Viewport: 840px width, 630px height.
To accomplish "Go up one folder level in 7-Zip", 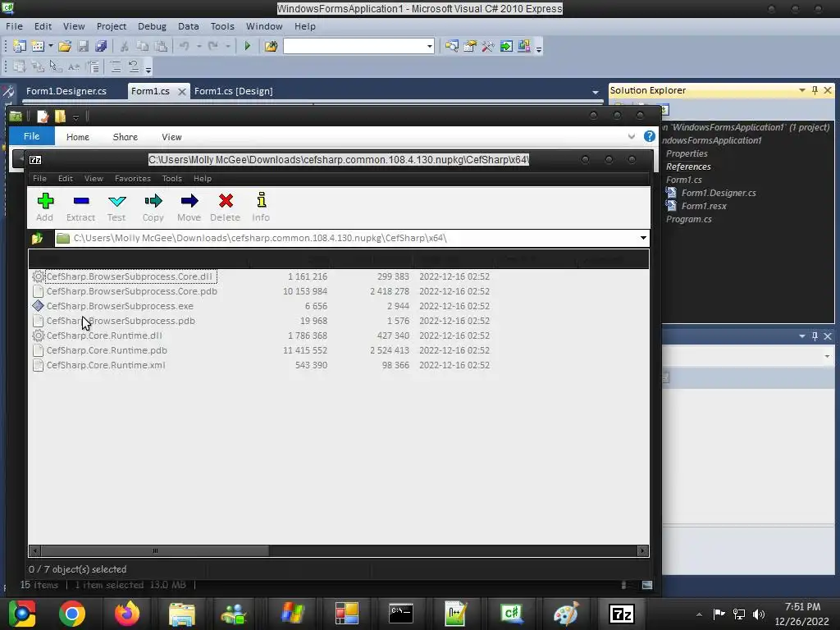I will (x=38, y=238).
